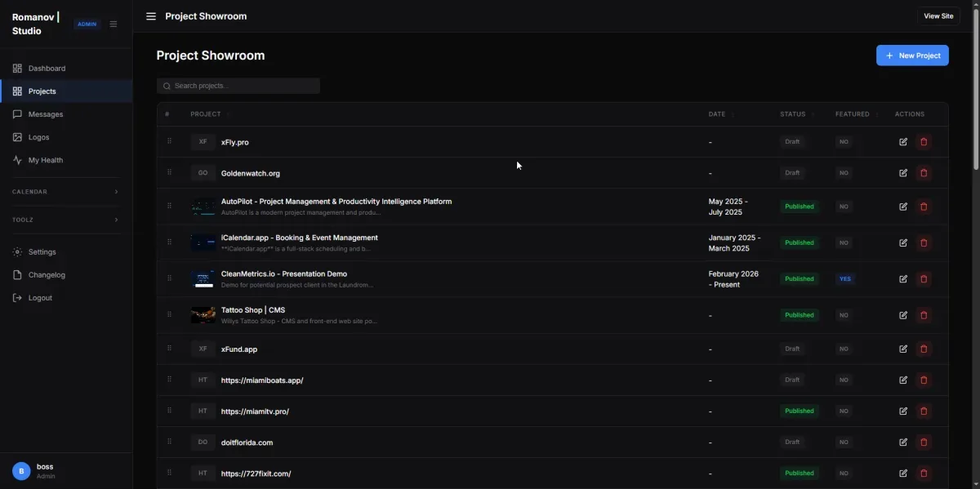Click the New Project button
The image size is (980, 489).
click(x=912, y=56)
